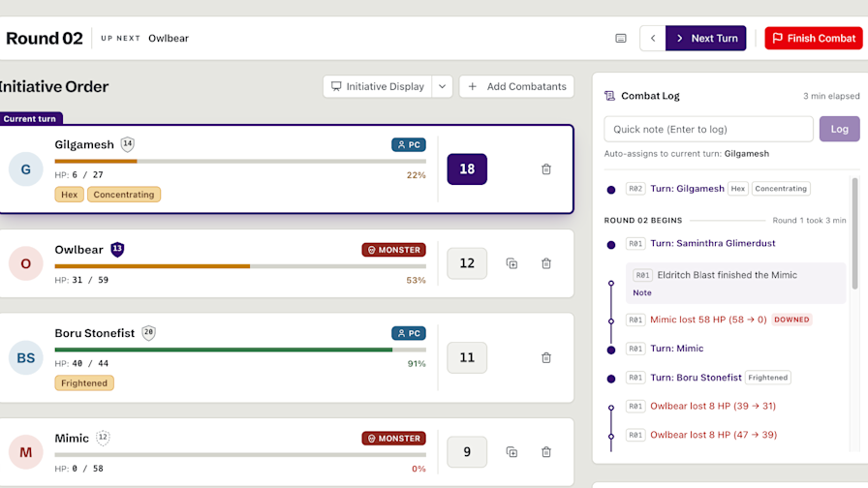Focus the Quick note input field
Image resolution: width=868 pixels, height=488 pixels.
pyautogui.click(x=708, y=129)
